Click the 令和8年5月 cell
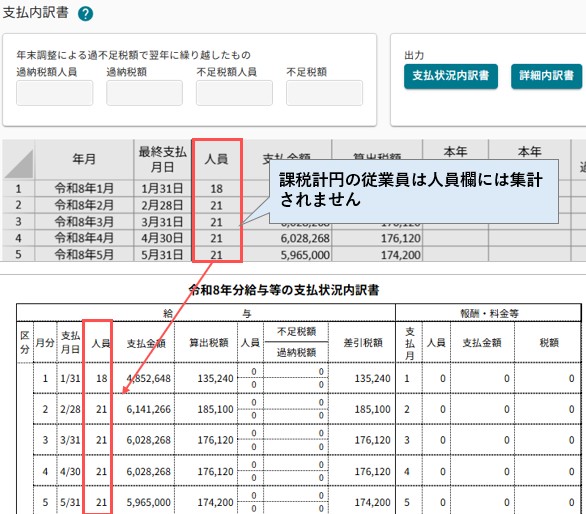The width and height of the screenshot is (586, 514). pyautogui.click(x=84, y=255)
